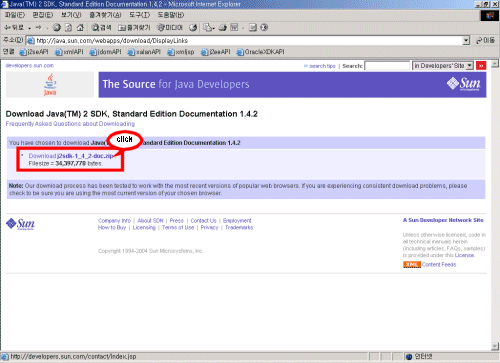The width and height of the screenshot is (500, 363).
Task: Click the Discuss toolbar icon
Action: point(253,28)
